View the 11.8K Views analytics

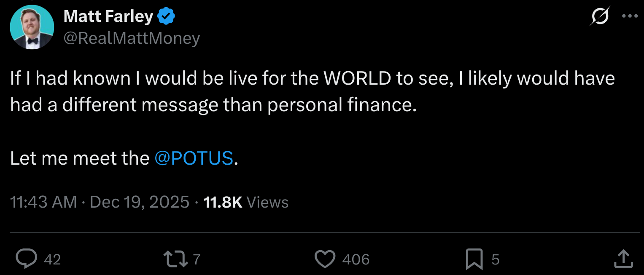(x=246, y=202)
